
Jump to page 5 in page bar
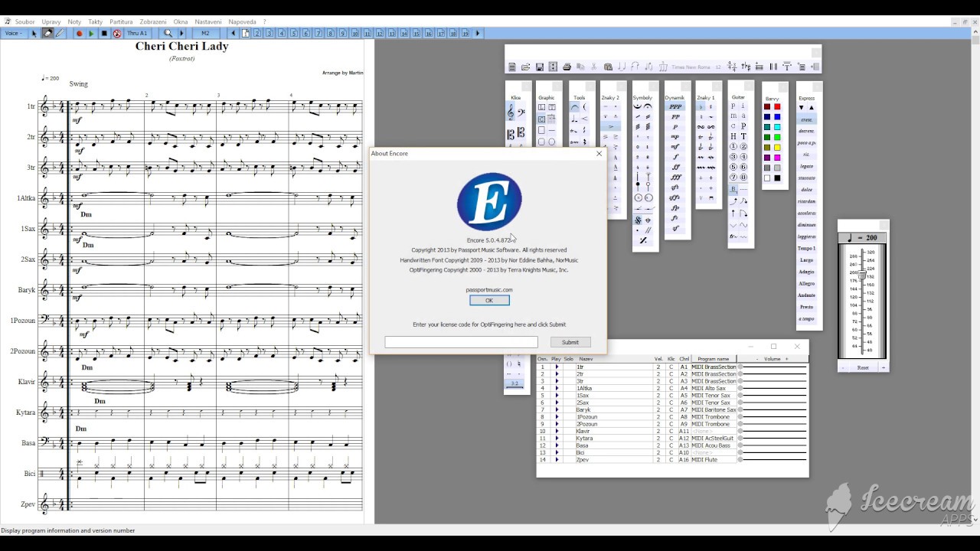point(294,34)
